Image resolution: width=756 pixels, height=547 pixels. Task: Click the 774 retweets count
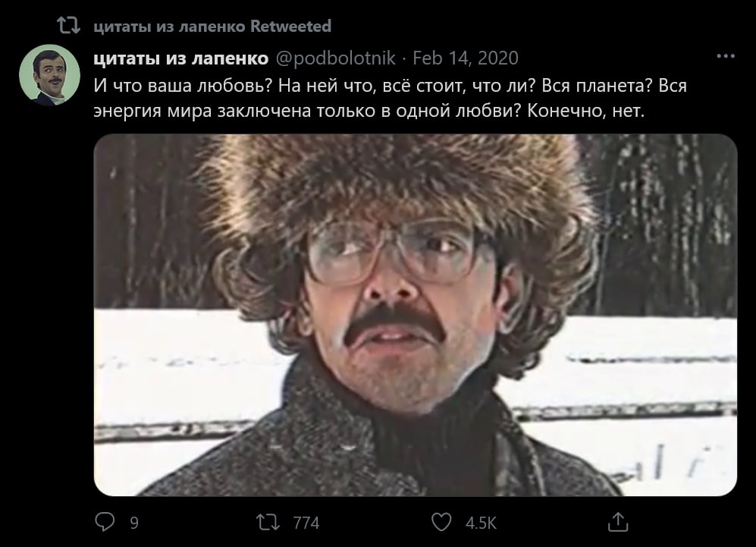(306, 523)
